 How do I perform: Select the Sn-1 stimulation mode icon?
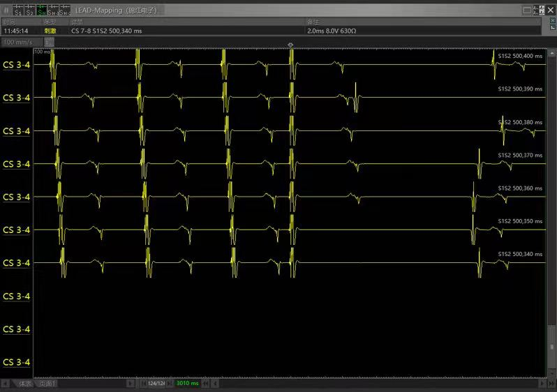pos(53,10)
